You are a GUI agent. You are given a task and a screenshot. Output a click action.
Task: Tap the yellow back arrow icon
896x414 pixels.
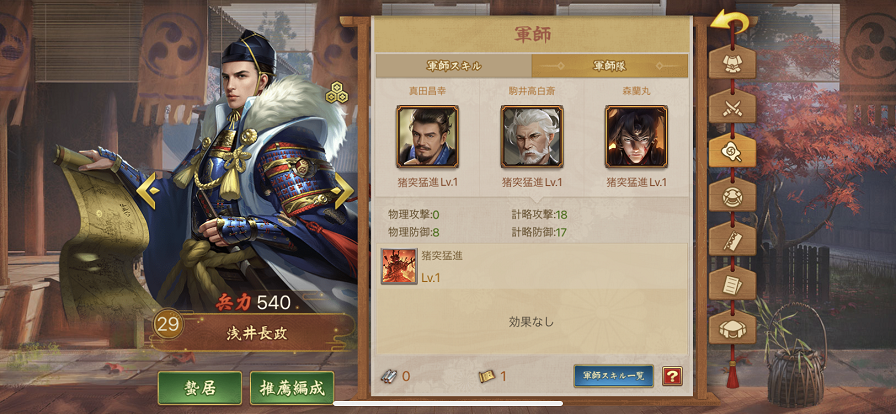(730, 22)
